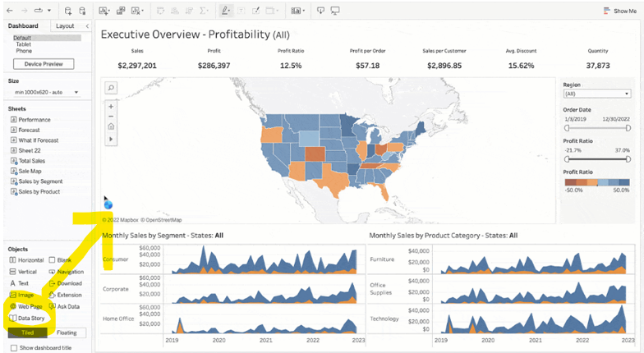Image resolution: width=644 pixels, height=353 pixels.
Task: Switch to the Dashboard tab
Action: coord(23,25)
